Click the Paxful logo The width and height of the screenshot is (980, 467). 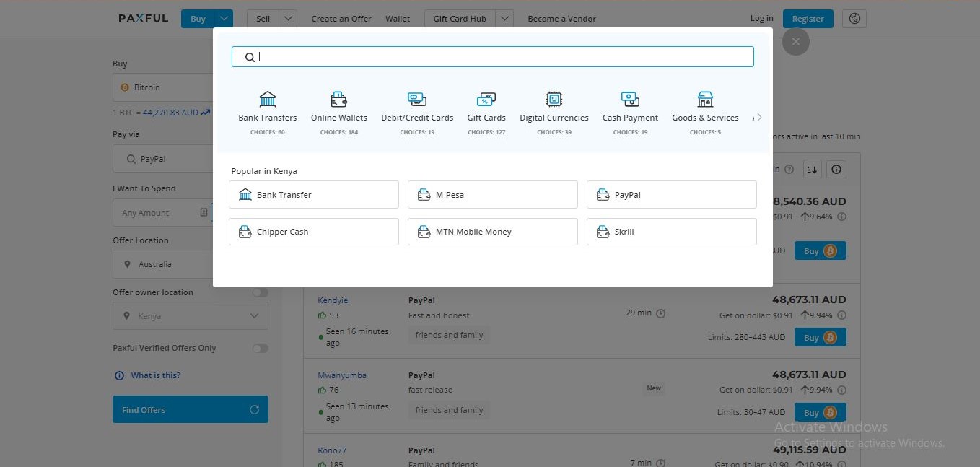(144, 19)
